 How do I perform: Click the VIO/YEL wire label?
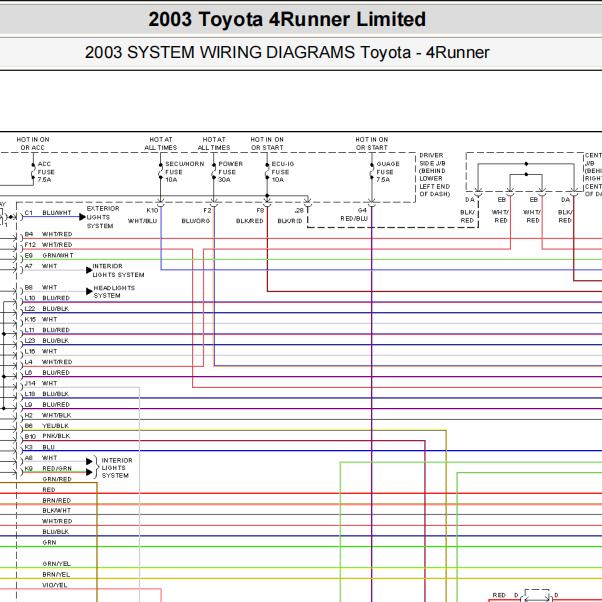[x=55, y=585]
